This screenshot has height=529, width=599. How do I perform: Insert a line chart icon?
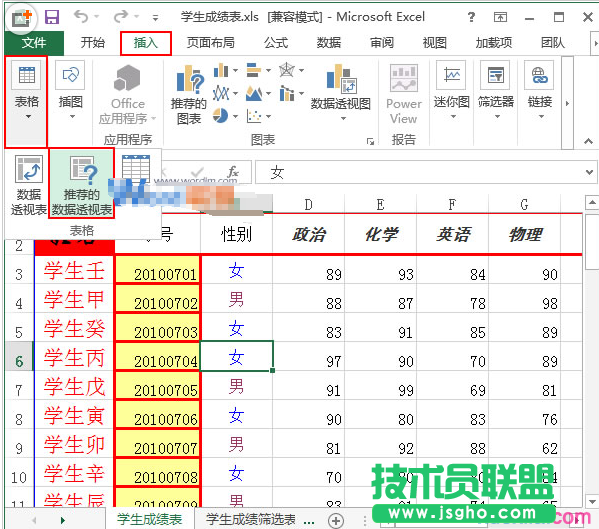point(221,93)
